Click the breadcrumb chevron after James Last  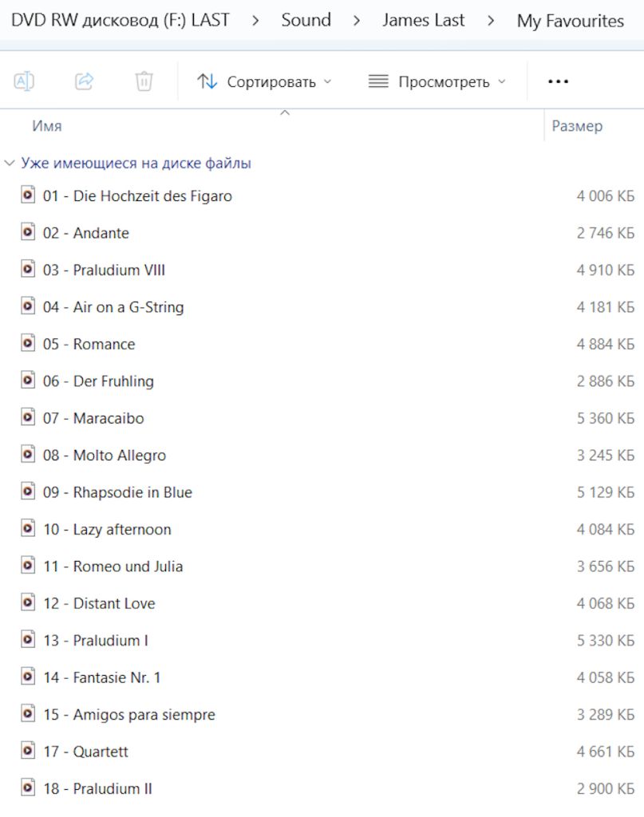pyautogui.click(x=490, y=21)
